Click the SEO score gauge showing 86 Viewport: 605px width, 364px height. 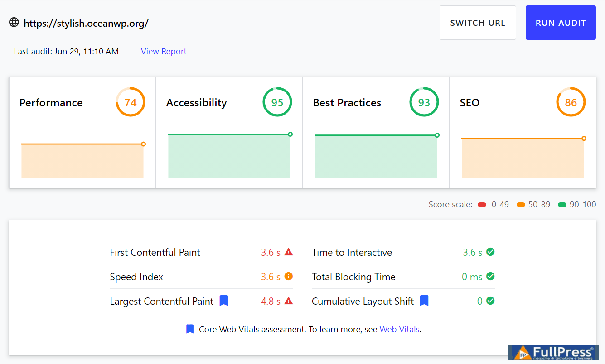pyautogui.click(x=571, y=102)
